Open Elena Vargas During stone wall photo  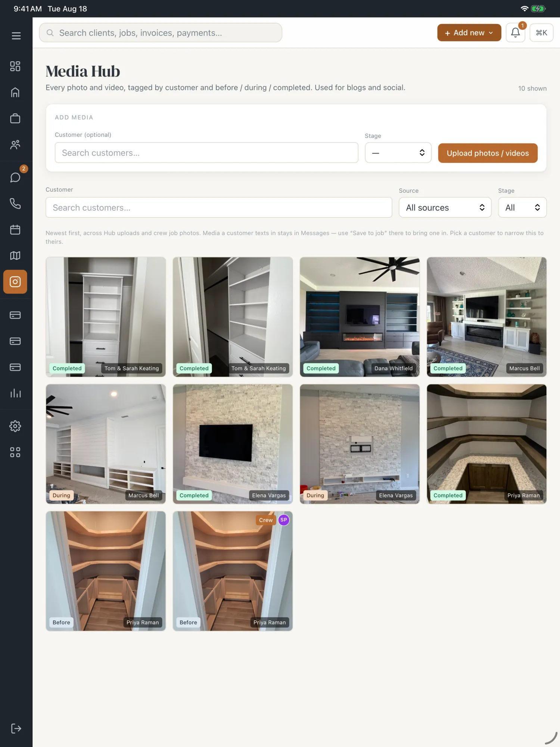360,444
